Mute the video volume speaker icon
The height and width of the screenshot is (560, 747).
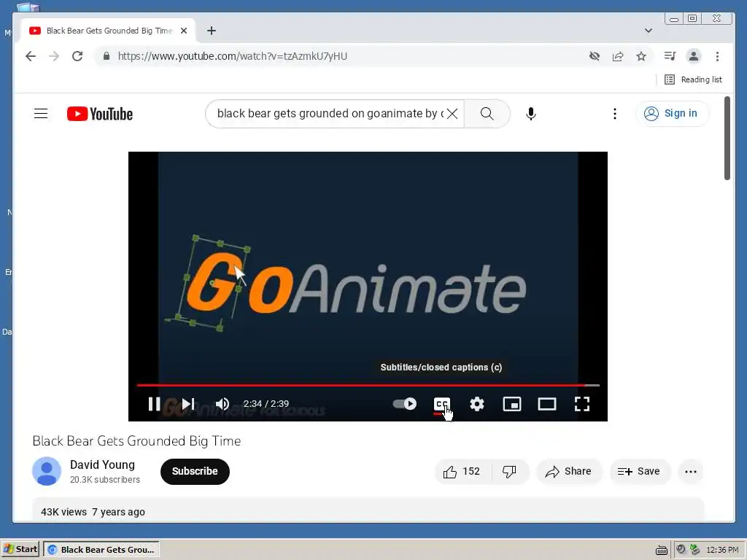coord(222,404)
